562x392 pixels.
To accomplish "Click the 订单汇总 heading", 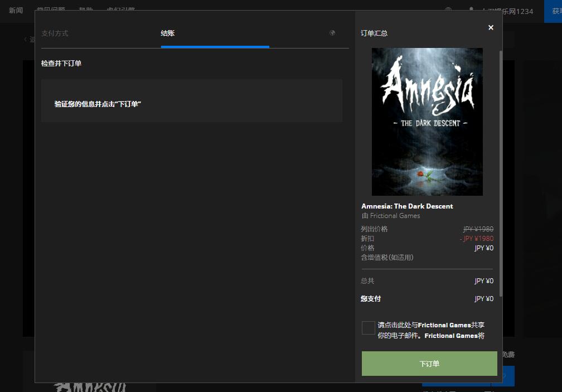I will pyautogui.click(x=374, y=33).
